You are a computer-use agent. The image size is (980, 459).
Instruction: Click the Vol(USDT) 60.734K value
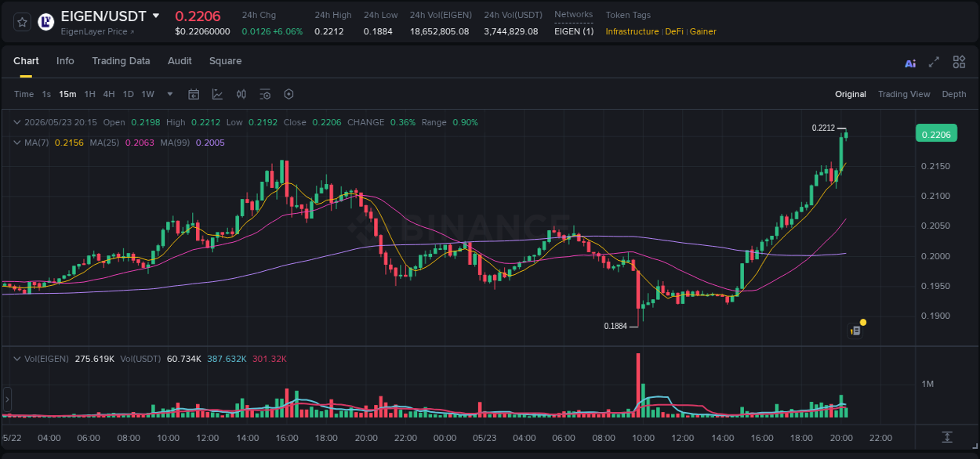[x=184, y=359]
